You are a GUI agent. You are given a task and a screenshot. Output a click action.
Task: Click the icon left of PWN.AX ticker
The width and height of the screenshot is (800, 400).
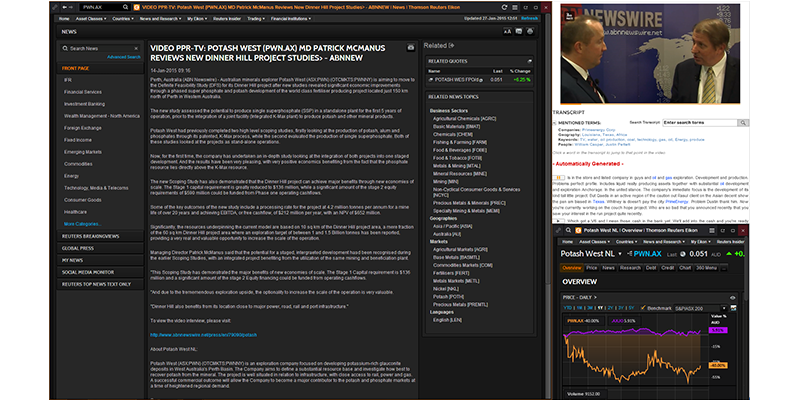(629, 254)
